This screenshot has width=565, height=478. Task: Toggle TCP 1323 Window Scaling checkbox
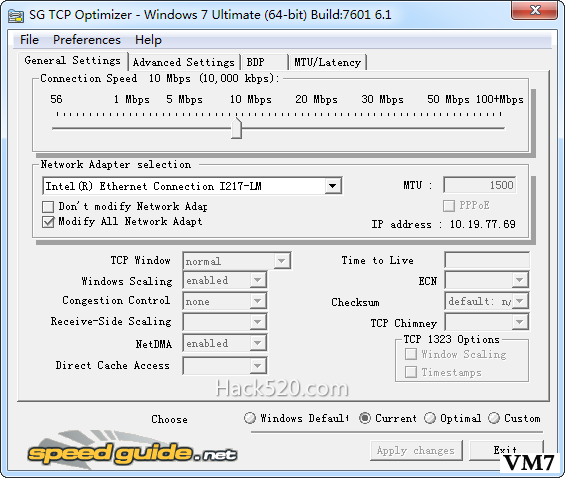411,354
